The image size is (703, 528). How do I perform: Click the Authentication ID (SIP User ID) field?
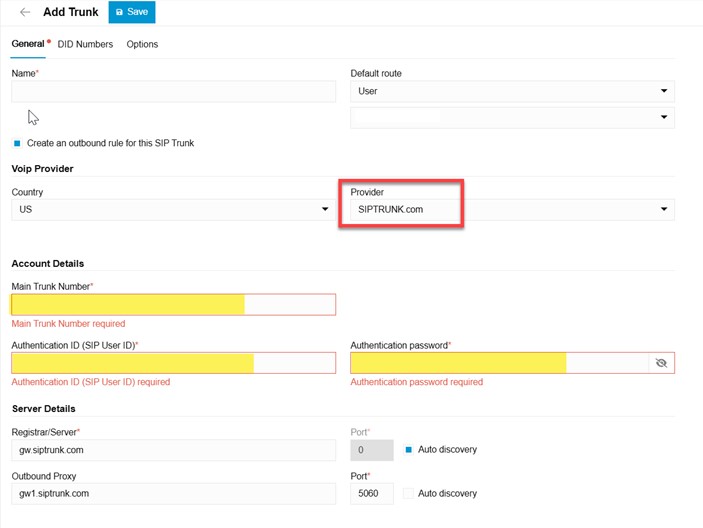pos(174,363)
